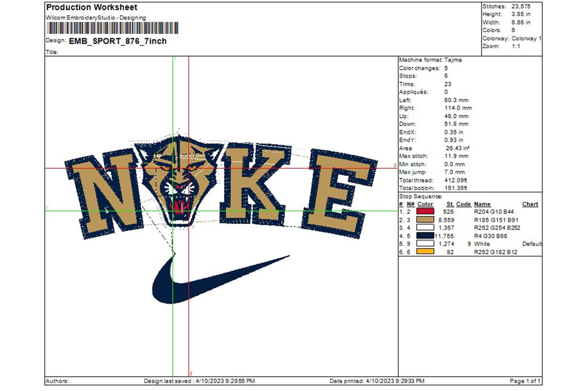Select the "Color changes:" label
The image size is (588, 391).
[419, 68]
